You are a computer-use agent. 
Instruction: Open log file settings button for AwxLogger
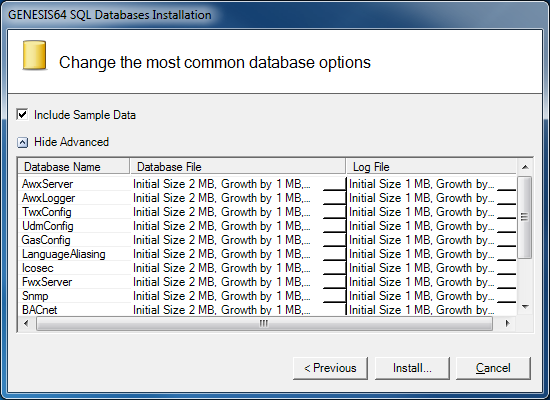point(507,198)
